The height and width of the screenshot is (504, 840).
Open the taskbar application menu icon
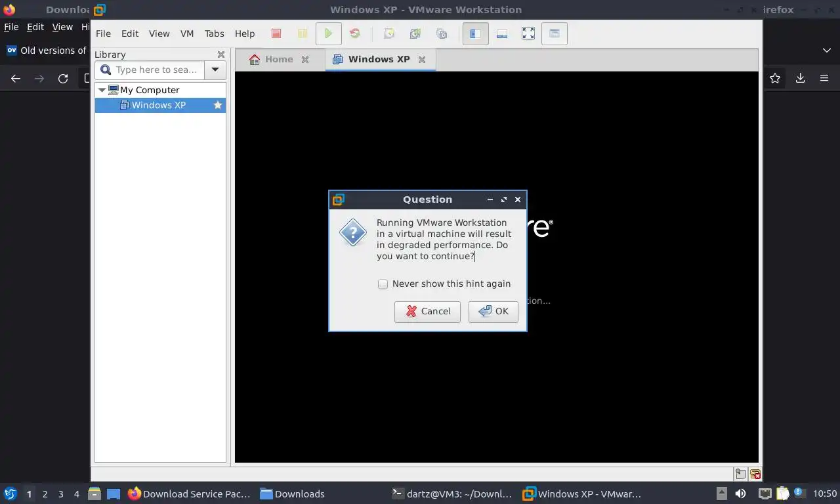tap(10, 493)
